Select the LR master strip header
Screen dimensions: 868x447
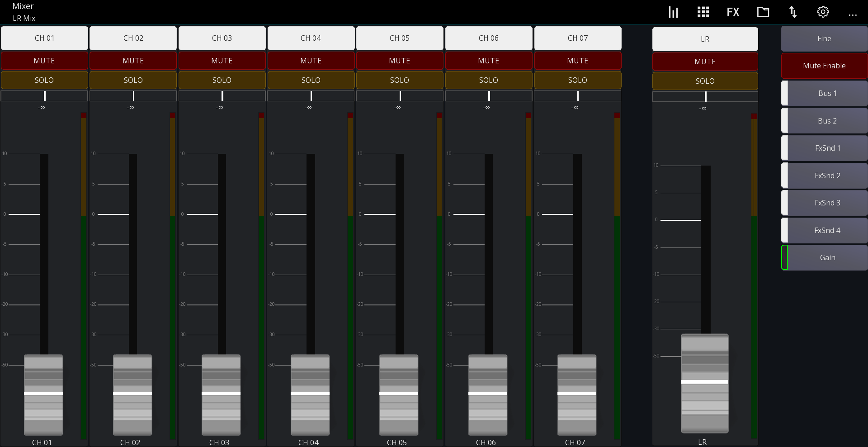click(705, 39)
